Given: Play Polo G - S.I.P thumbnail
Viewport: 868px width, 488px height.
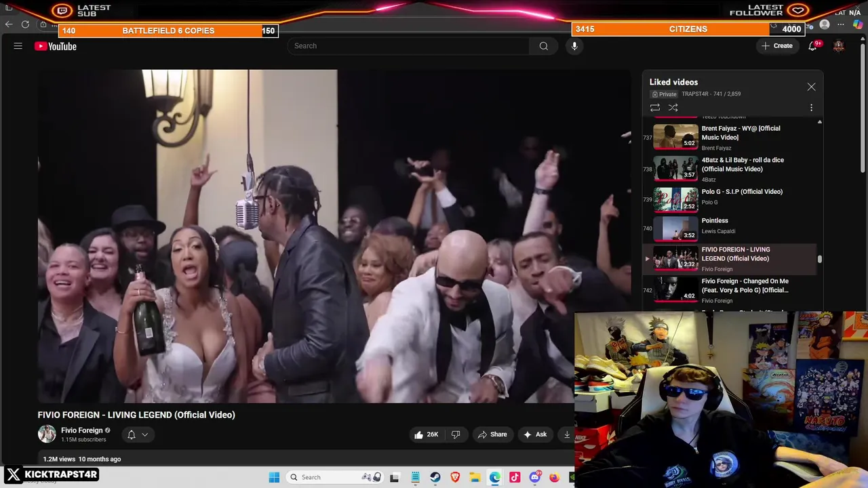Looking at the screenshot, I should pos(675,200).
